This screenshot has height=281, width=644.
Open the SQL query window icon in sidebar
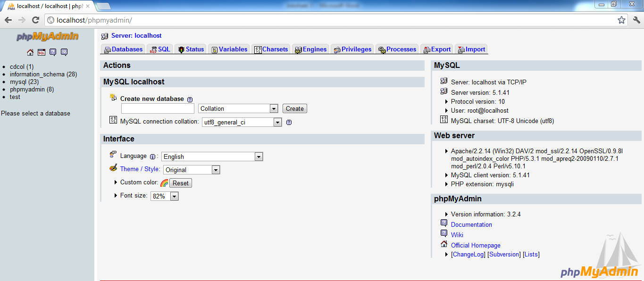tap(42, 52)
